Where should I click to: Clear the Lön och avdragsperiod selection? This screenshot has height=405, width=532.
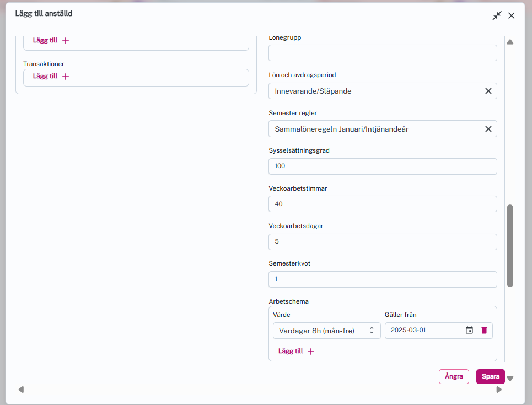tap(488, 91)
